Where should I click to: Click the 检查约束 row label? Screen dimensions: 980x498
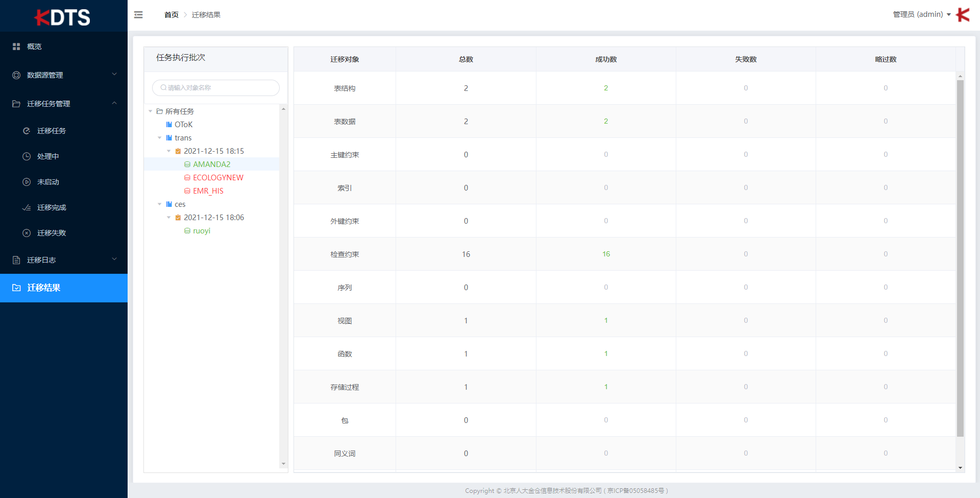[x=345, y=254]
